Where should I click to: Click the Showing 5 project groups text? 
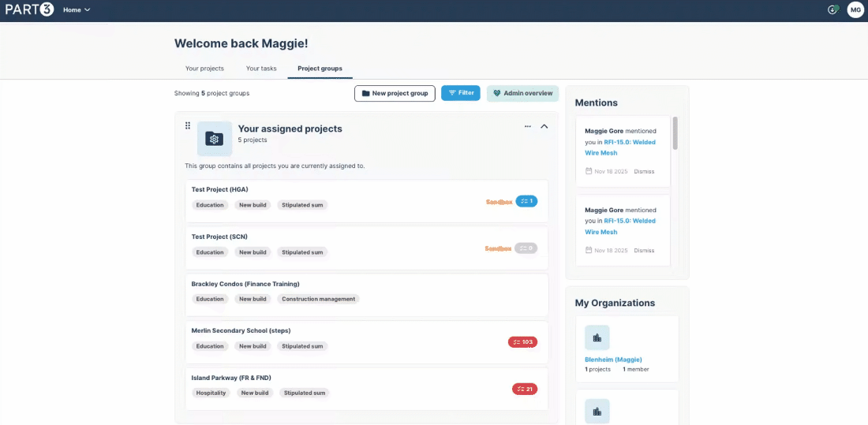(x=212, y=94)
